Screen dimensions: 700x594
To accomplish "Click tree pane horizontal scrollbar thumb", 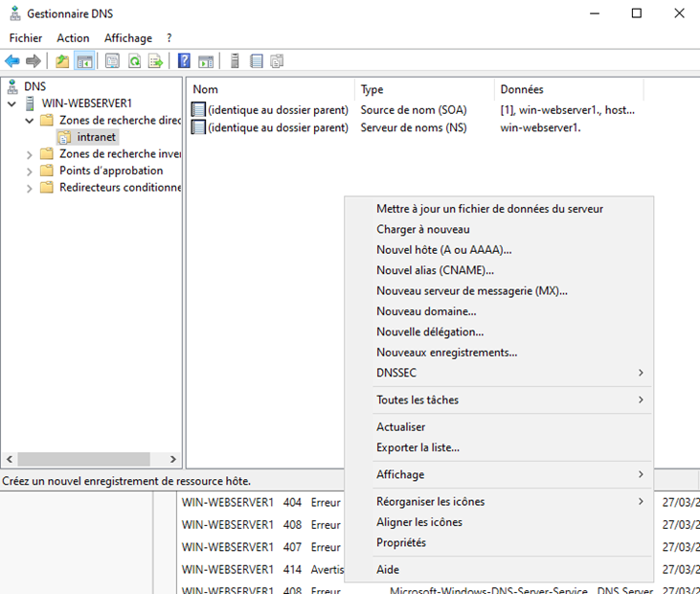I will click(x=83, y=459).
